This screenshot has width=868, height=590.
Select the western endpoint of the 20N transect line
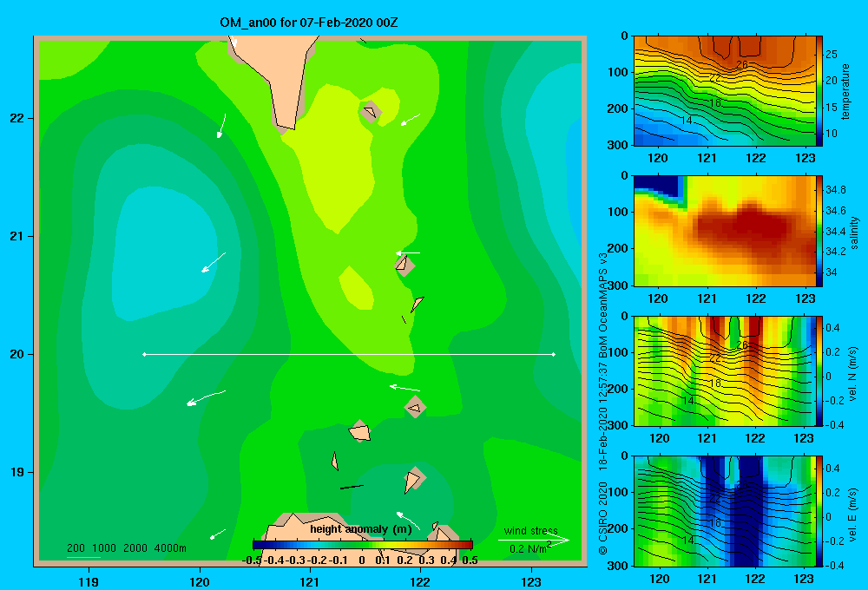144,354
